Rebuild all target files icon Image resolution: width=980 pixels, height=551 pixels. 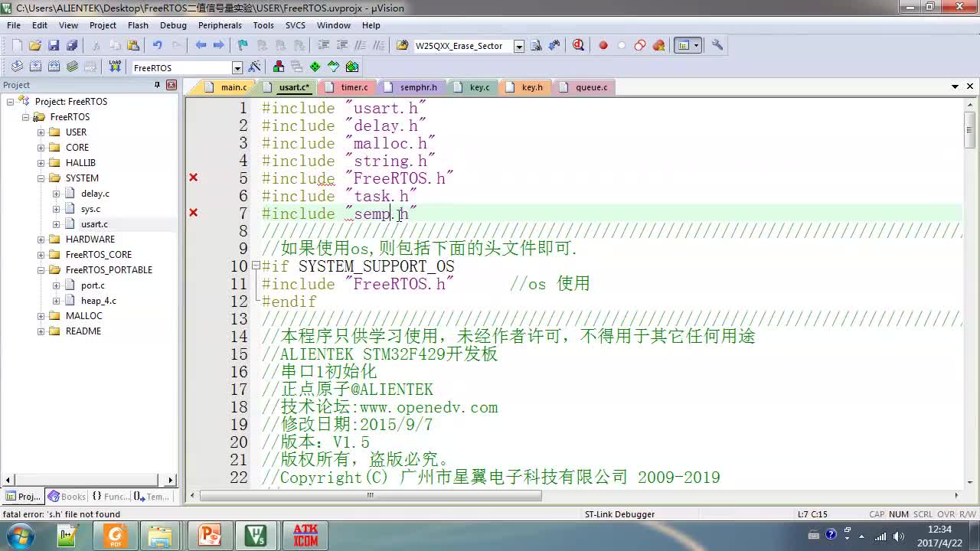coord(54,67)
